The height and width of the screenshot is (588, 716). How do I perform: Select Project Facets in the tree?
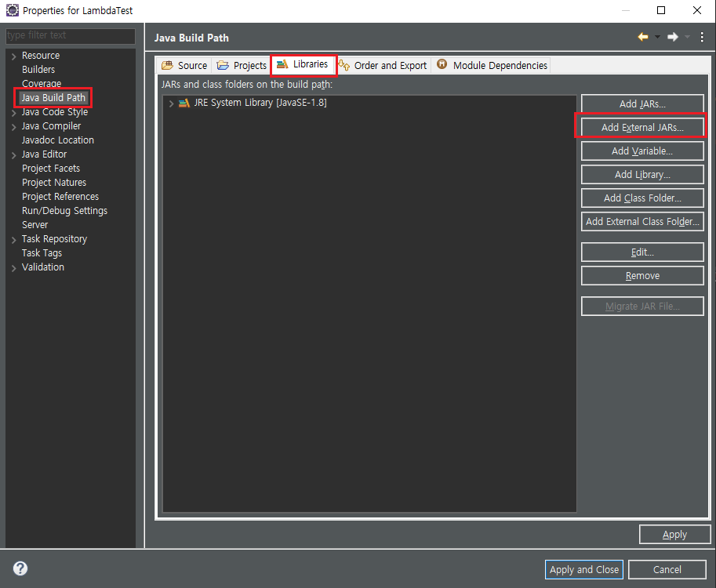(51, 169)
